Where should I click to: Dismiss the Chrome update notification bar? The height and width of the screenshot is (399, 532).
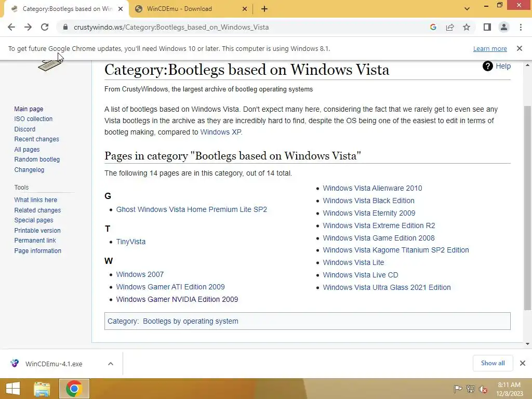point(520,48)
